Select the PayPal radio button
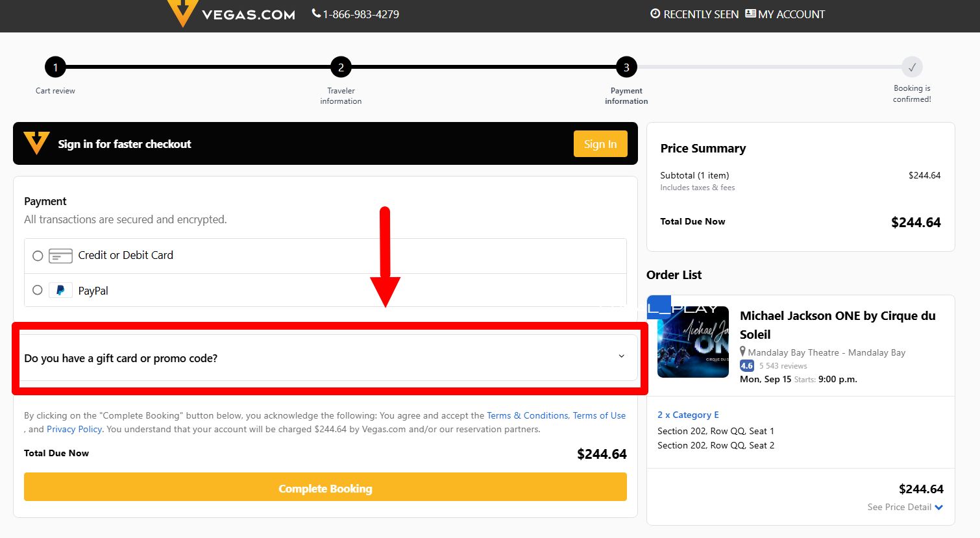The width and height of the screenshot is (980, 538). [x=38, y=290]
